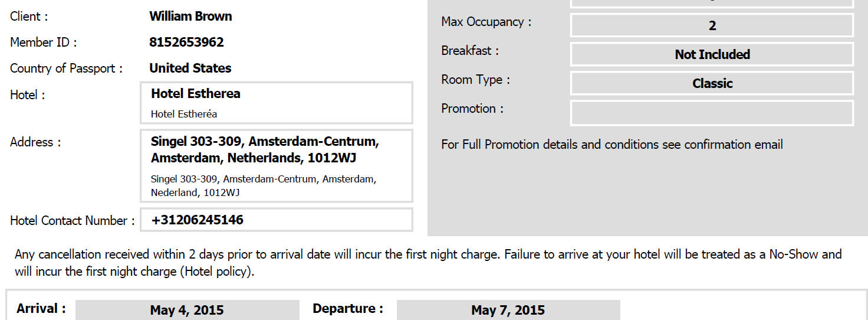Click the bold Singel 303-309 address text
The image size is (868, 320).
point(265,150)
